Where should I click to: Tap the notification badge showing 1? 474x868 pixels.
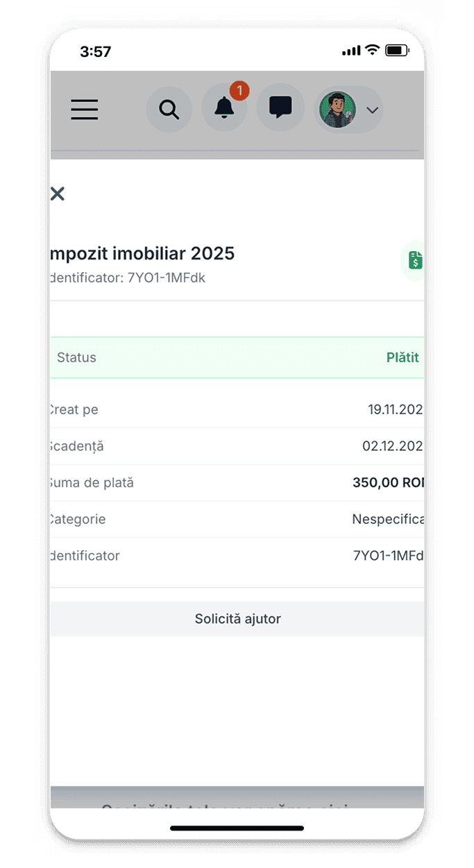tap(238, 90)
